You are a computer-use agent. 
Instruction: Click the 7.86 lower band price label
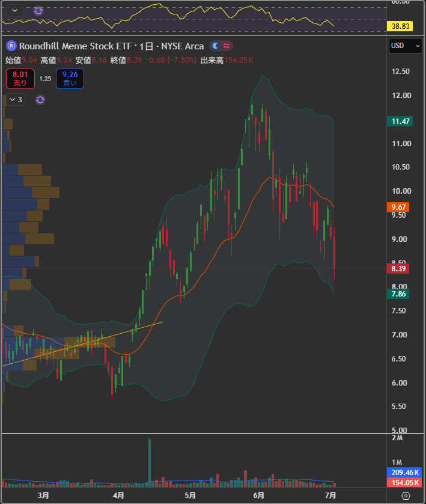click(398, 293)
